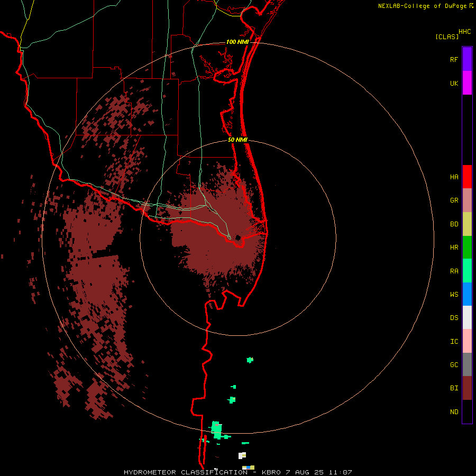The image size is (476, 476).
Task: Click the IC legend label
Action: (x=454, y=342)
